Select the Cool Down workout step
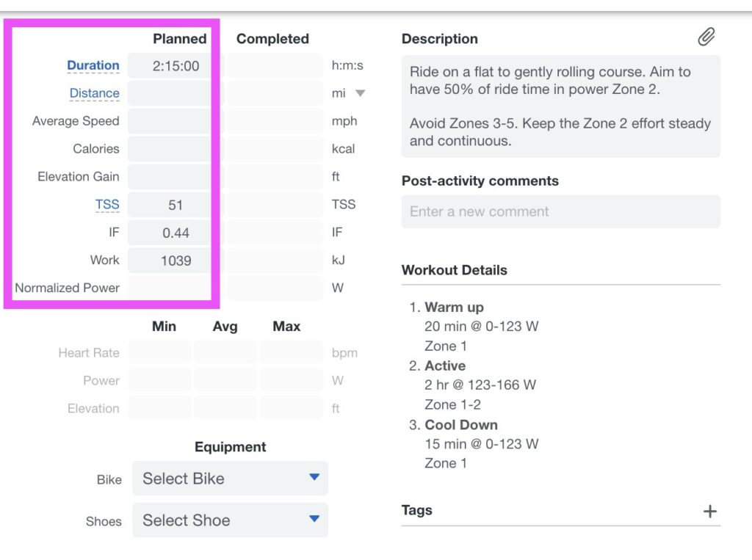 pos(460,425)
